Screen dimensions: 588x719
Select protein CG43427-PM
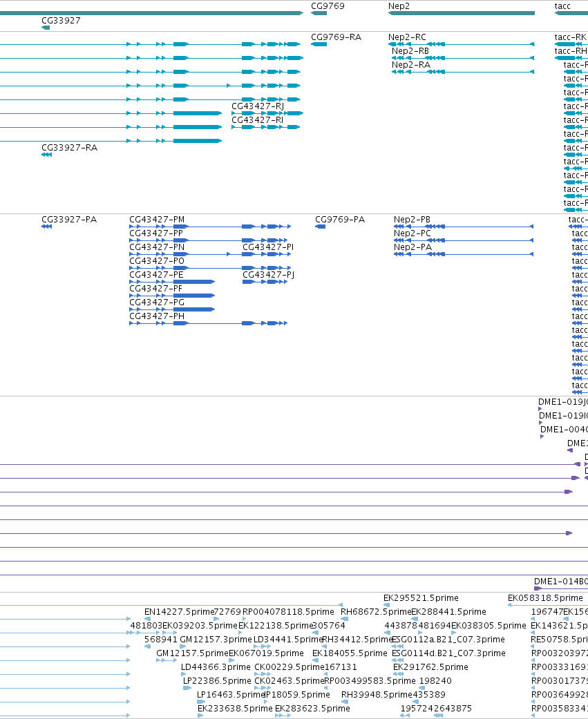(157, 220)
